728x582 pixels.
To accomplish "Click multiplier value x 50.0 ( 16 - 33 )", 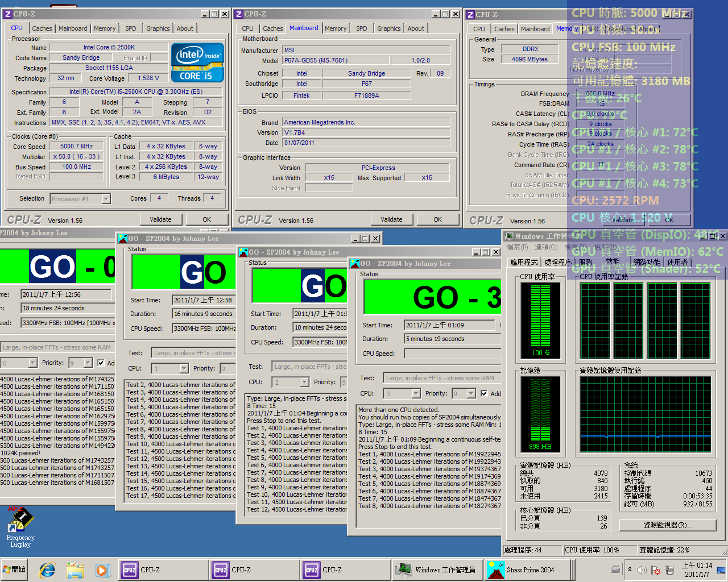I will [77, 156].
